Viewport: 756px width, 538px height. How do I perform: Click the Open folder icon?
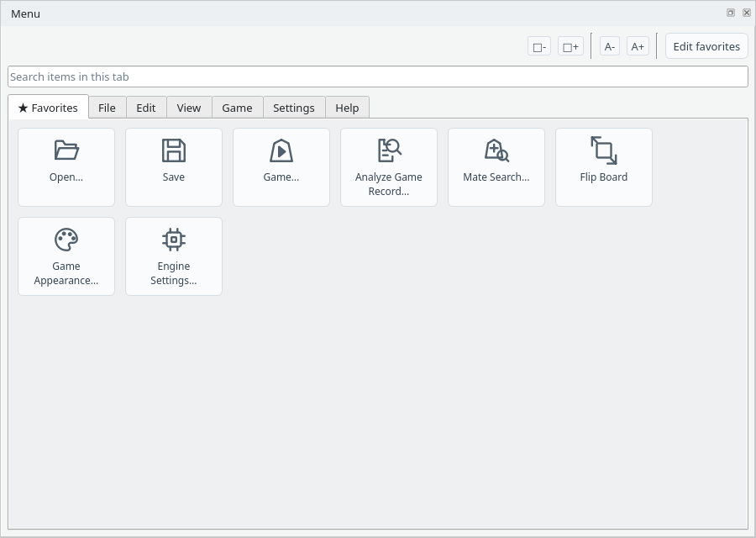point(66,150)
